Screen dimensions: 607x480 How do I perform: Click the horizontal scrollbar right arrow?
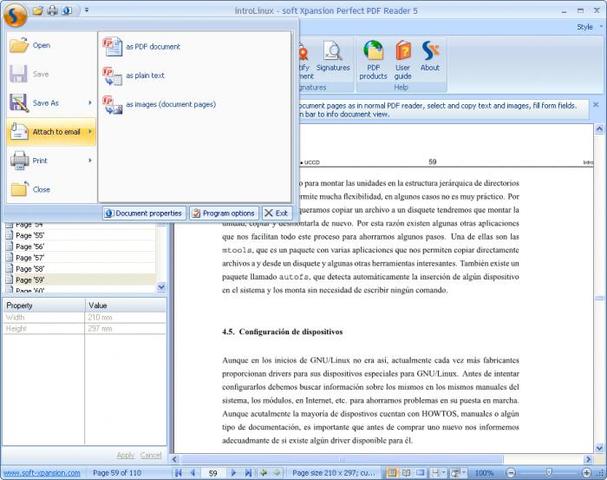(x=588, y=459)
